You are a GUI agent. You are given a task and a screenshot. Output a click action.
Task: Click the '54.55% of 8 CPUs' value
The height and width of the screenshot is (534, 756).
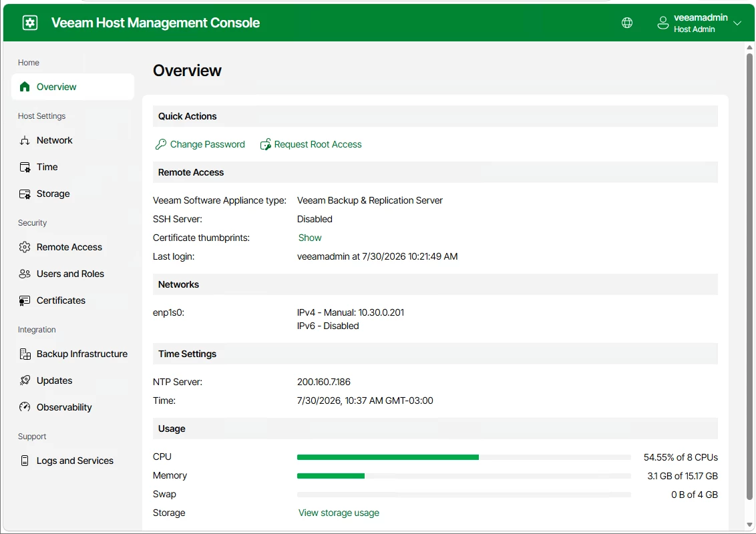click(681, 457)
